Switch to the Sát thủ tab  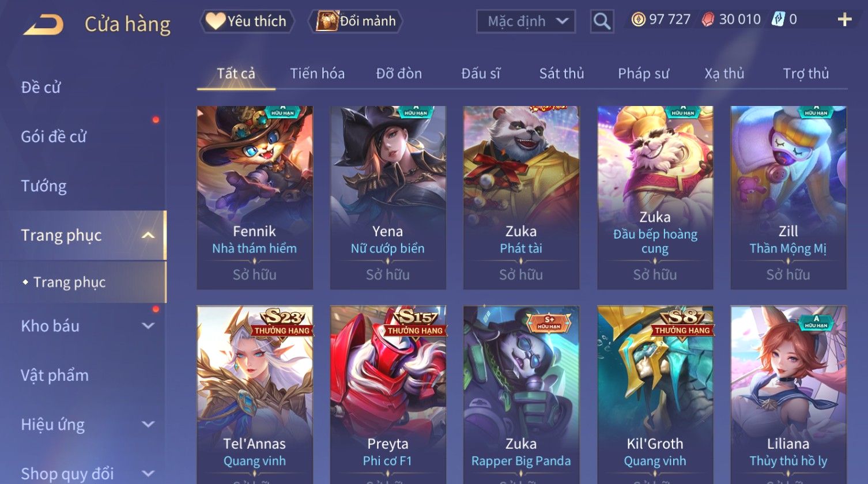click(x=561, y=74)
